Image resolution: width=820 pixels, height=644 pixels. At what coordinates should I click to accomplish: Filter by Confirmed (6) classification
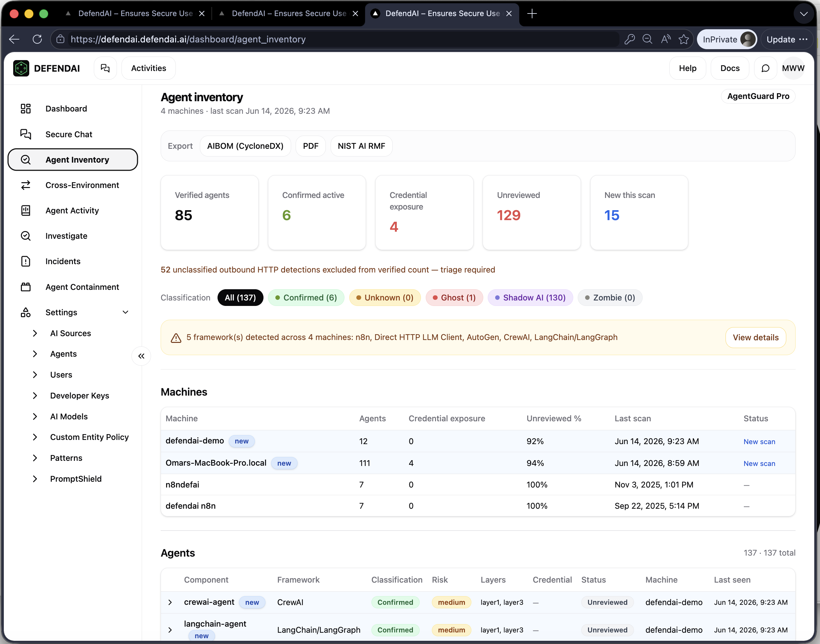[x=306, y=298]
